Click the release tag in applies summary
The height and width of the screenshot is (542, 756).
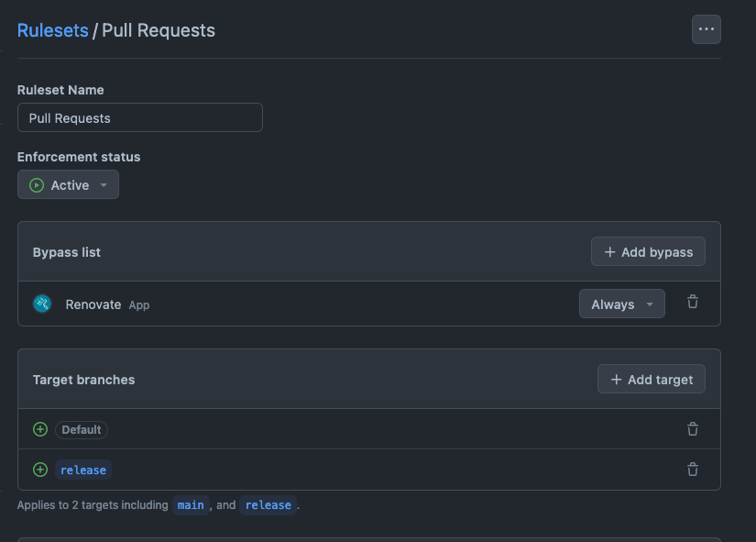click(268, 504)
